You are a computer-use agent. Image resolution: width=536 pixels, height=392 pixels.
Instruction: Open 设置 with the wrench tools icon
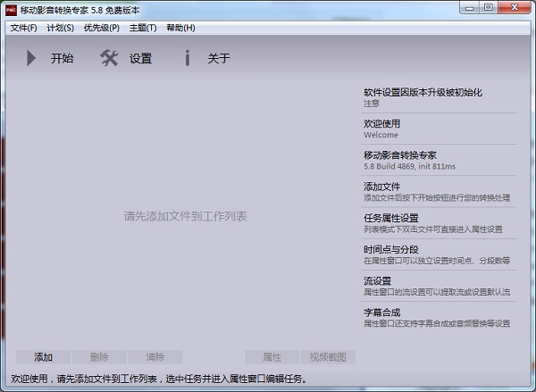109,59
